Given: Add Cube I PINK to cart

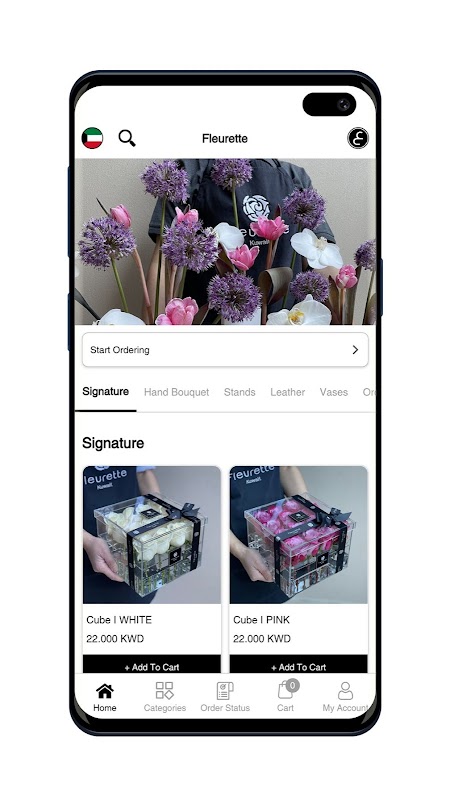Looking at the screenshot, I should 298,664.
